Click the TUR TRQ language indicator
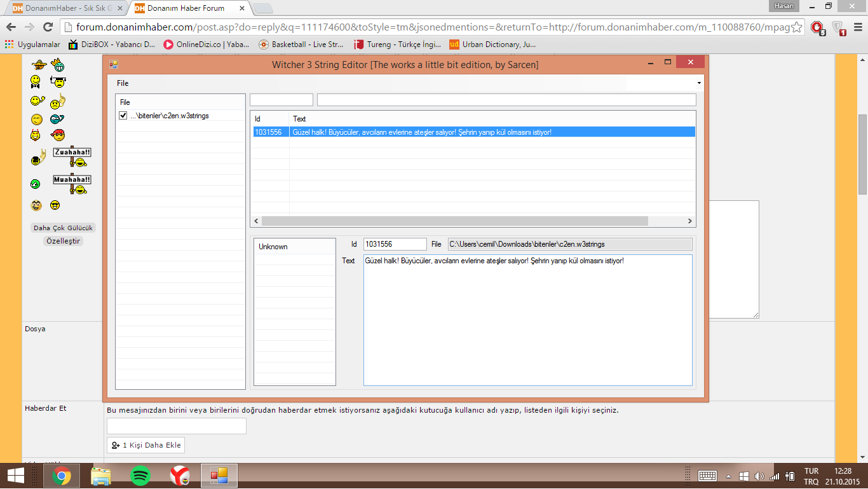The image size is (868, 489). point(811,476)
